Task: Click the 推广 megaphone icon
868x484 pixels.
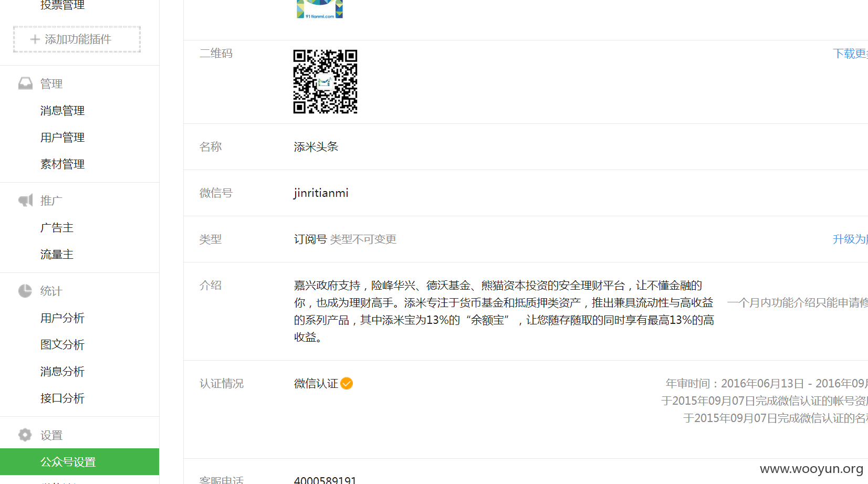Action: click(25, 201)
